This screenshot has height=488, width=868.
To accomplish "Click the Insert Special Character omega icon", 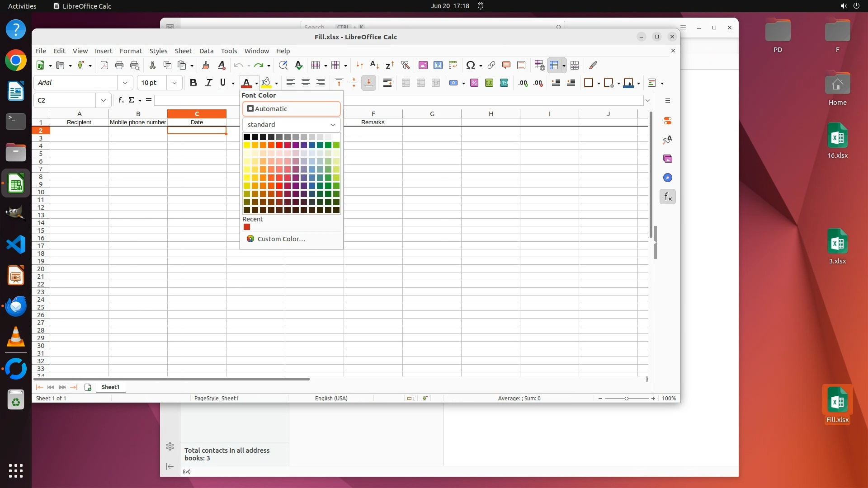I will click(x=470, y=66).
